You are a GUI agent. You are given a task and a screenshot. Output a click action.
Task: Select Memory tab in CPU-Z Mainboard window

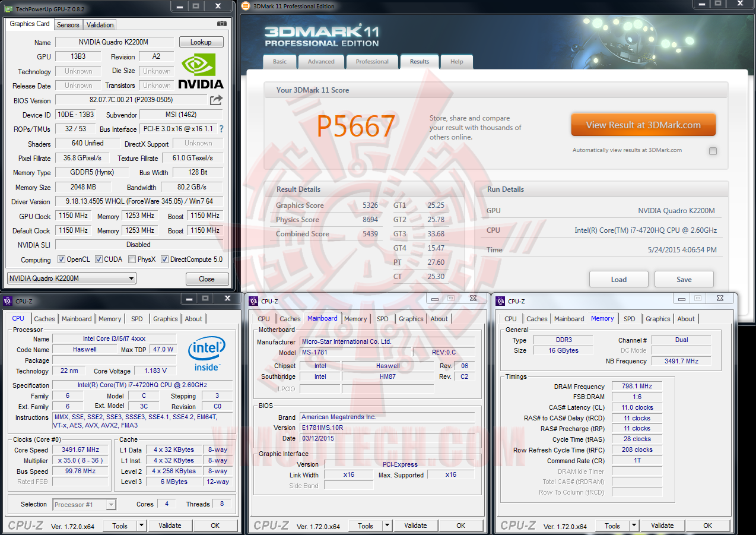point(355,319)
